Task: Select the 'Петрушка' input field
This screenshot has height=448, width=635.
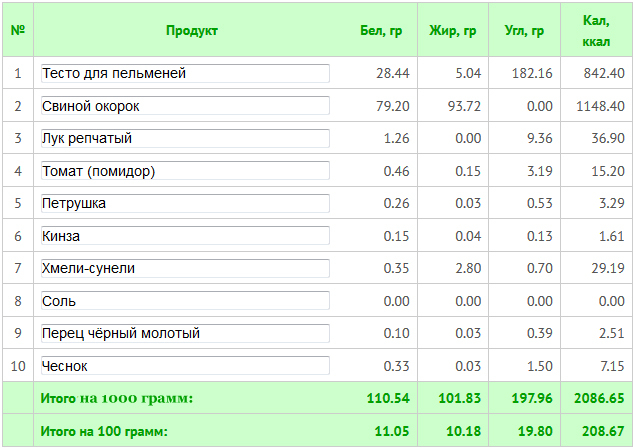Action: click(x=185, y=204)
